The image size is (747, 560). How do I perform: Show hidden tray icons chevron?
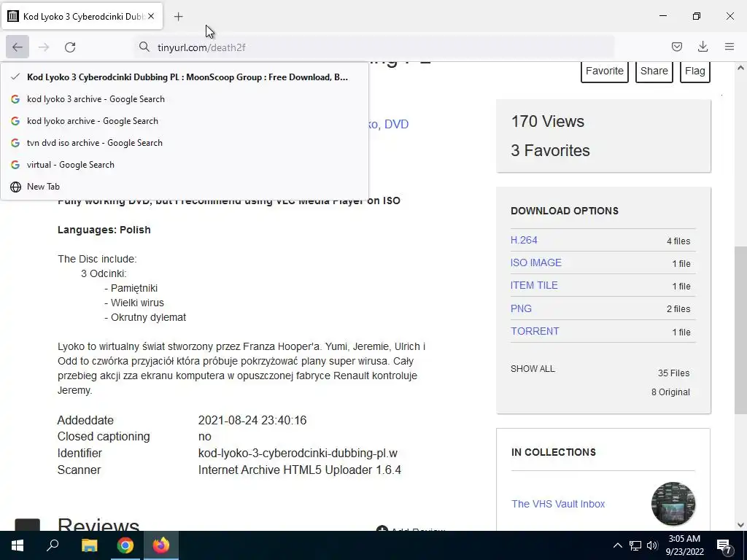pos(617,545)
